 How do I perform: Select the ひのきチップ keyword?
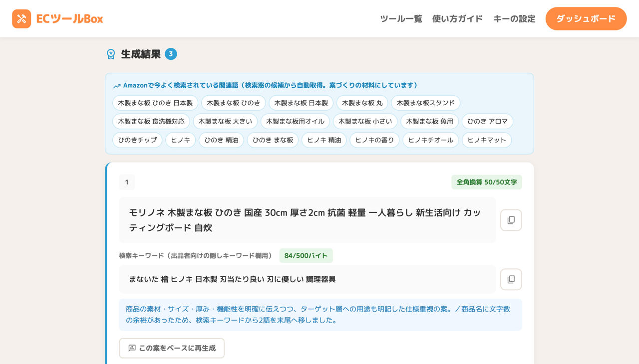click(137, 140)
